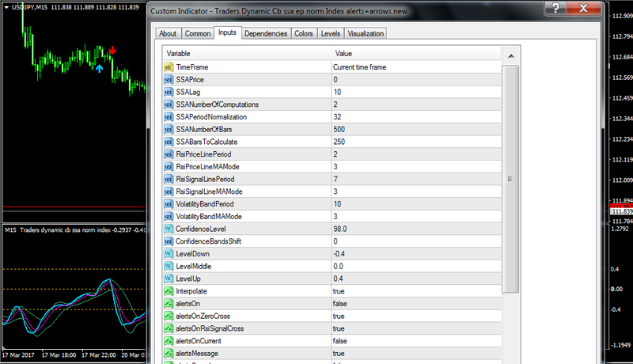This screenshot has width=633, height=364.
Task: Select the SSALag value 10
Action: [337, 92]
